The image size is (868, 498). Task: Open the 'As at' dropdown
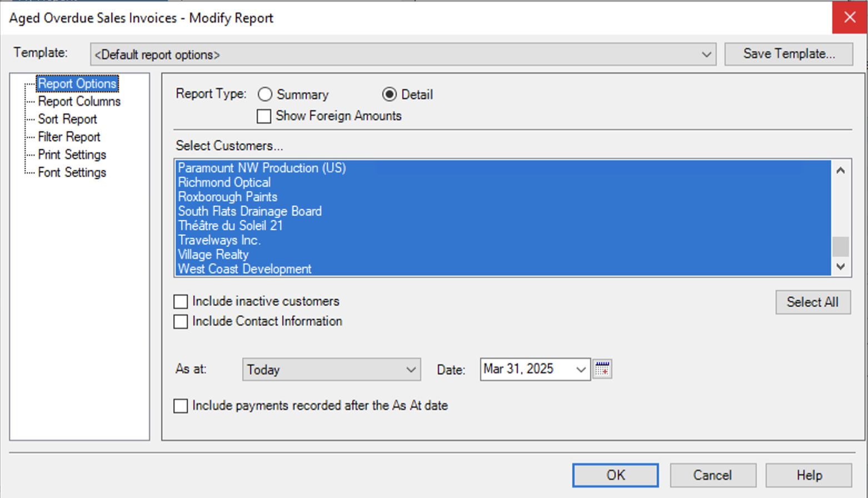tap(411, 370)
